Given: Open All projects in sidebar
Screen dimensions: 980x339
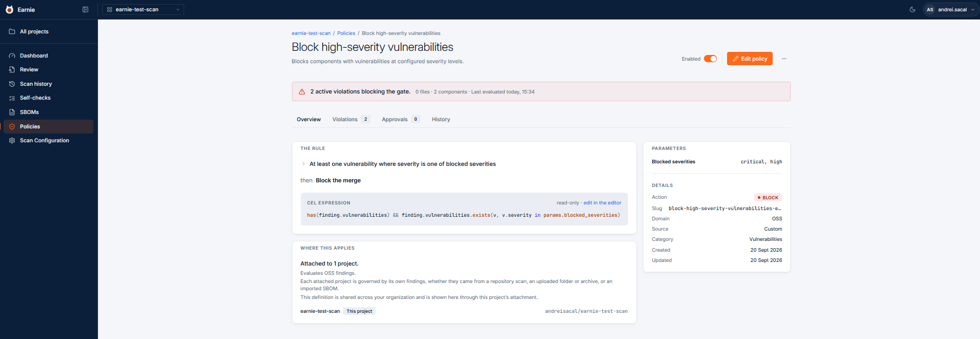Looking at the screenshot, I should pyautogui.click(x=49, y=31).
